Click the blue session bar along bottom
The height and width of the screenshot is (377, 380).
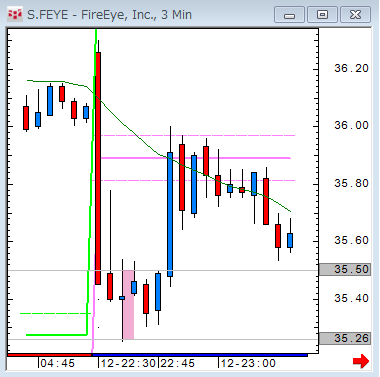tap(199, 355)
